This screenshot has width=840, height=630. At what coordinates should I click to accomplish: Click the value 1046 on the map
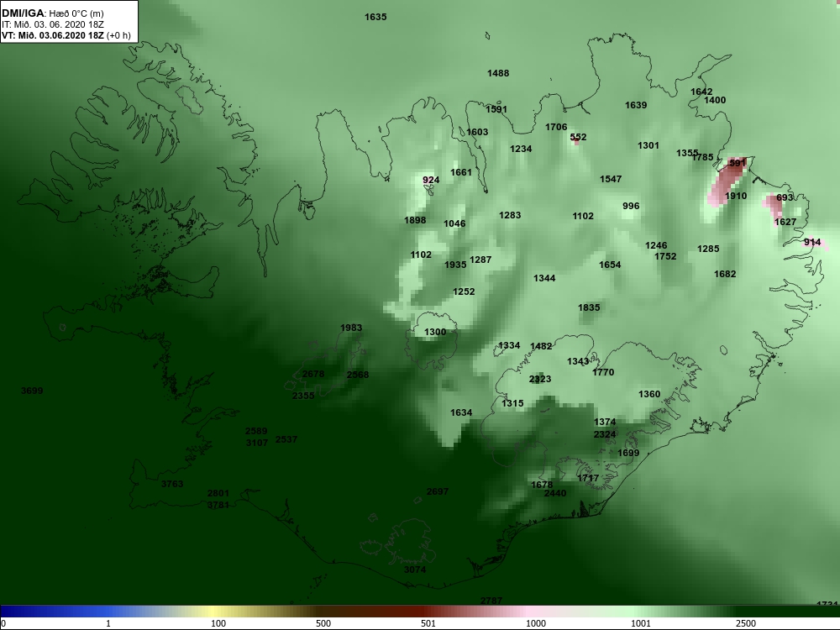(x=454, y=224)
